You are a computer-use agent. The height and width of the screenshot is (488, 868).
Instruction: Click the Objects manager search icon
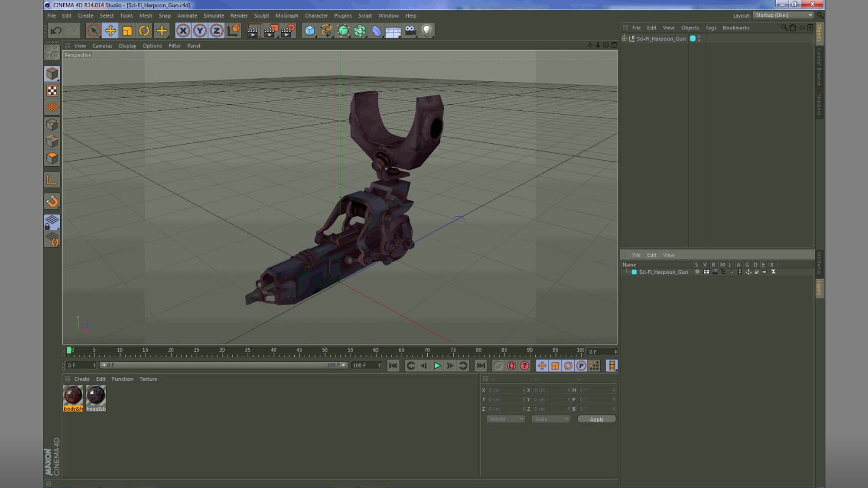tap(784, 28)
